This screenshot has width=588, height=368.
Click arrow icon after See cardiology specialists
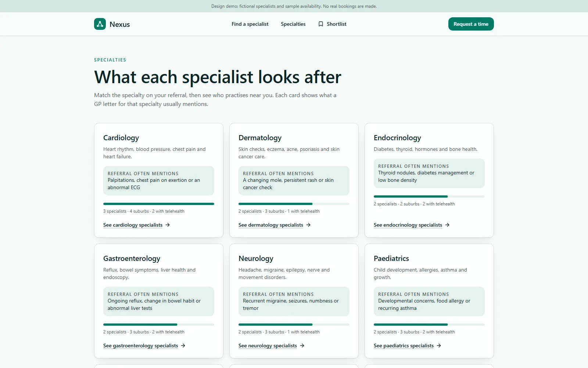pyautogui.click(x=168, y=225)
